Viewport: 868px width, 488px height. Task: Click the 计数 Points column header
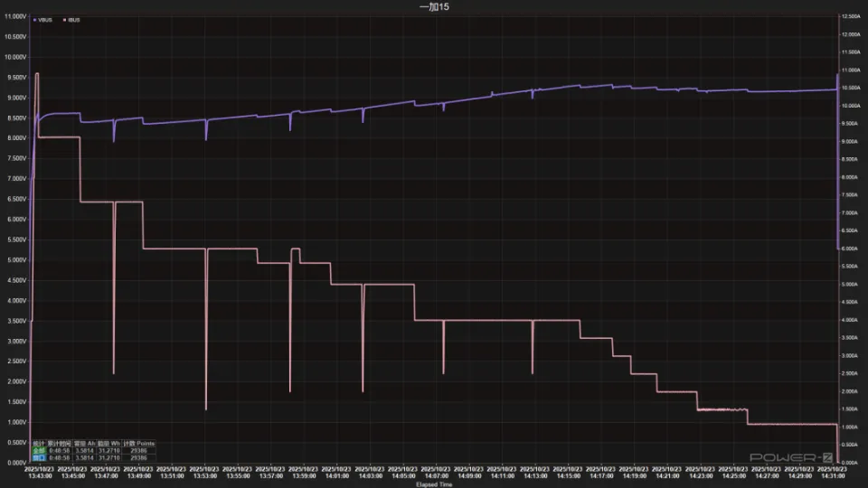coord(140,444)
